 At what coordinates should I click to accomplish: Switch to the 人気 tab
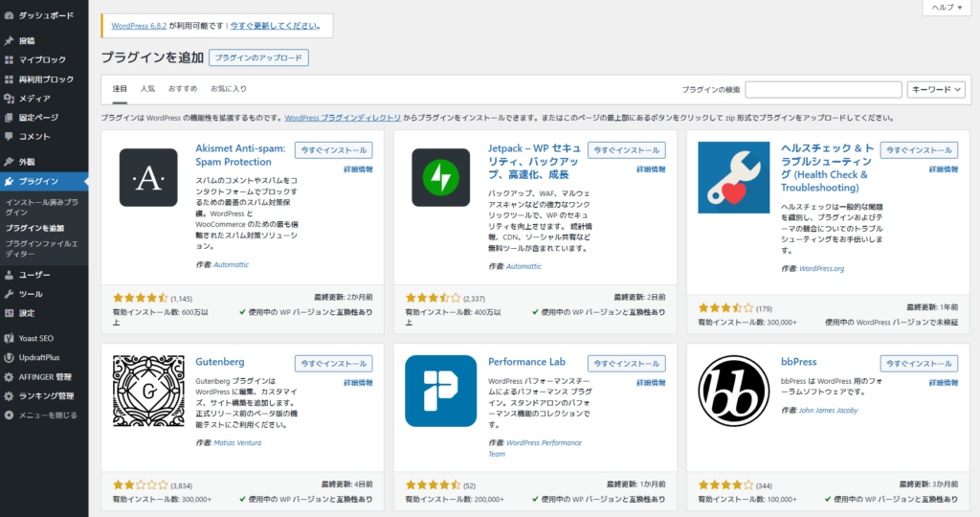147,89
